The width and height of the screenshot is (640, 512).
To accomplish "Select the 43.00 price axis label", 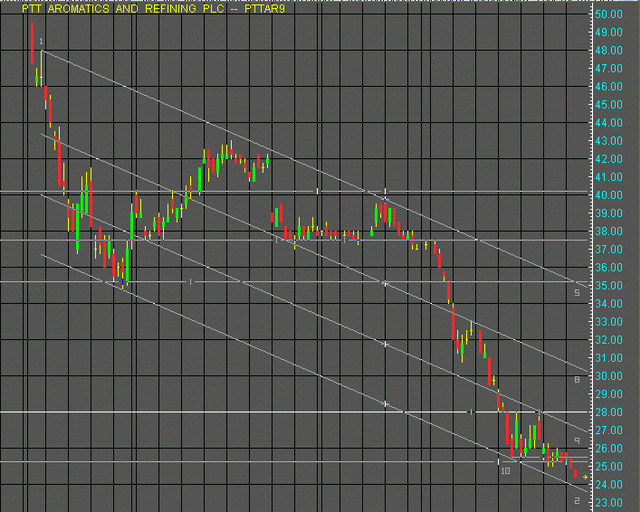I will pyautogui.click(x=609, y=141).
